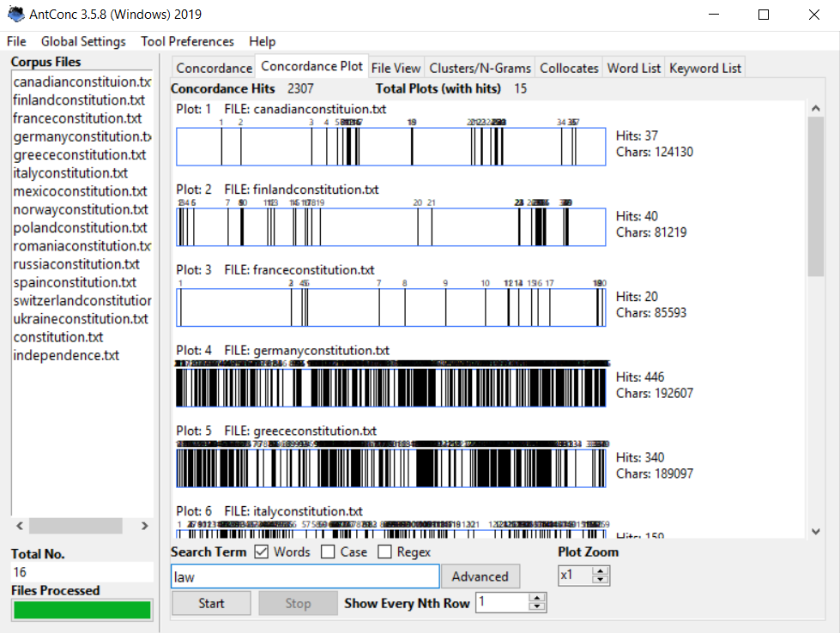840x633 pixels.
Task: Switch to the Concordance tab
Action: point(213,67)
